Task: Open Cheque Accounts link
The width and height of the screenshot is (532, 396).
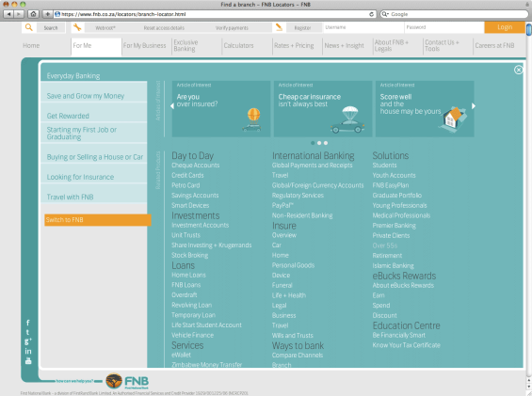Action: (x=196, y=166)
